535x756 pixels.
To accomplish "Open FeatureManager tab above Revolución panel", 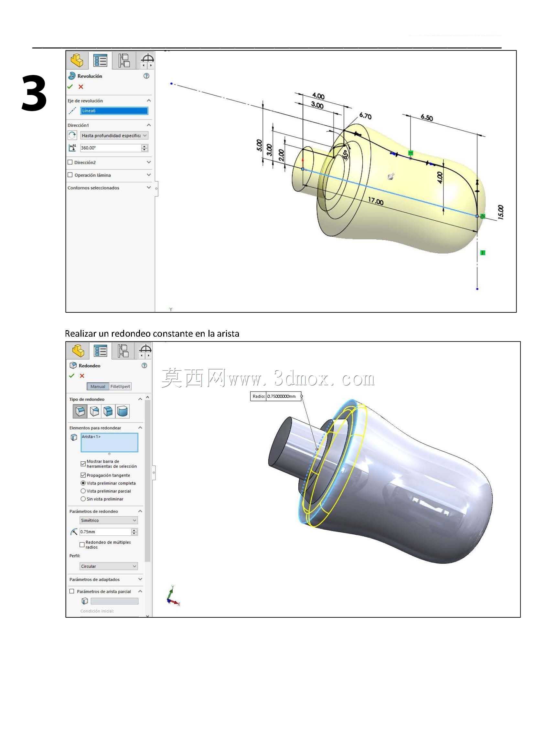I will (77, 61).
